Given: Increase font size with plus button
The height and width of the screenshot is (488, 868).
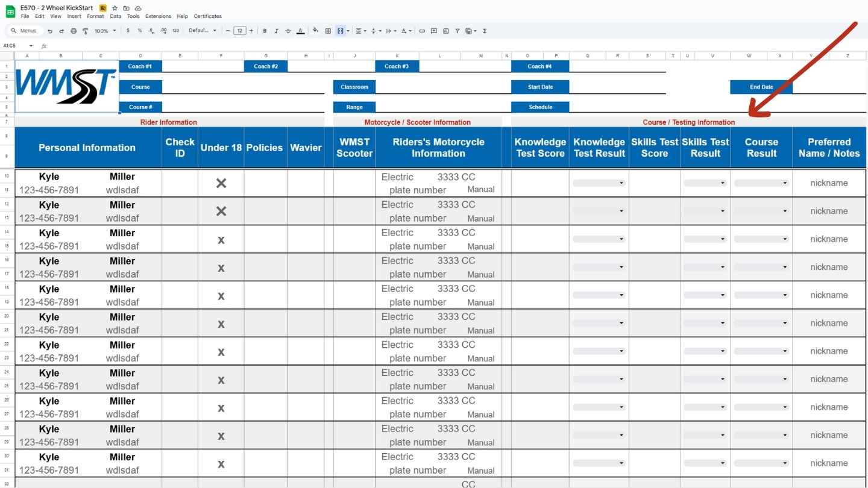Looking at the screenshot, I should (251, 31).
